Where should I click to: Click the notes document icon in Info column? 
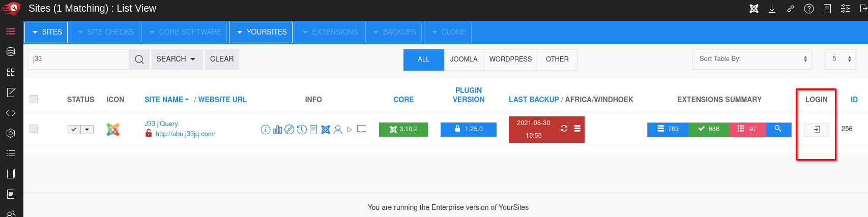coord(313,130)
